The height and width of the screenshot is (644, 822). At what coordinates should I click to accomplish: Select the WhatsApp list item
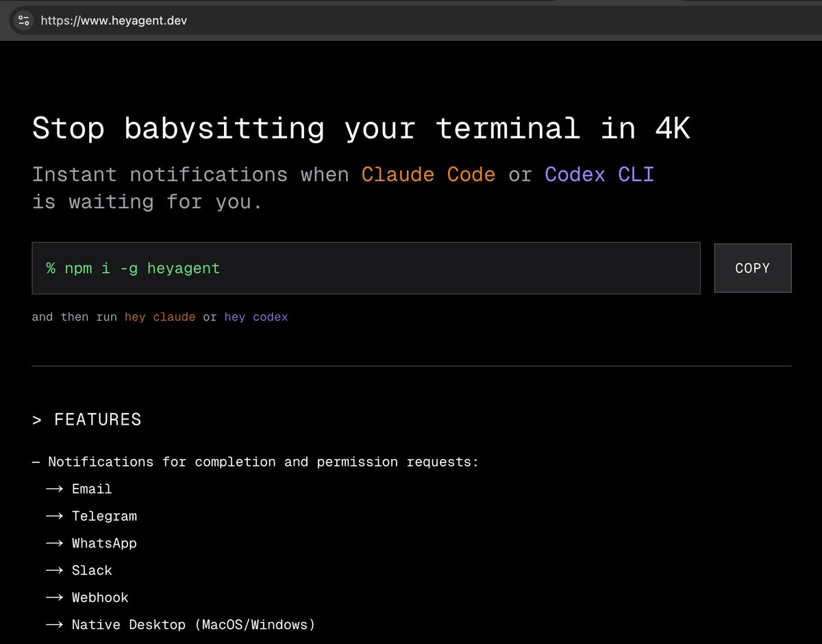pos(91,543)
